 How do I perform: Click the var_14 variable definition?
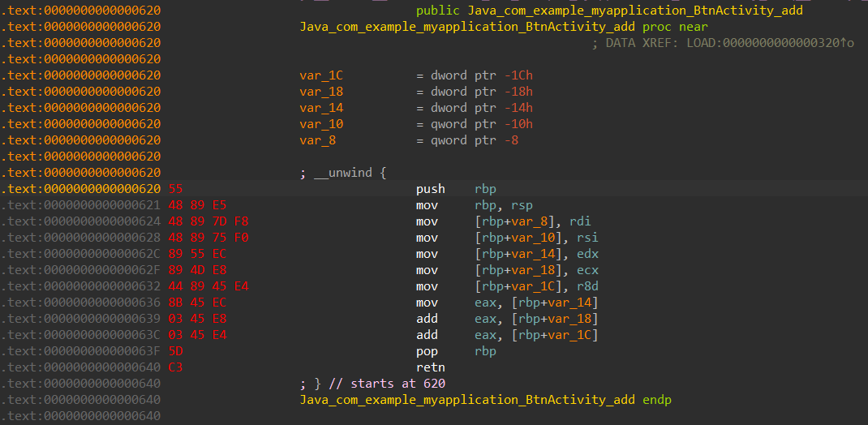(321, 107)
